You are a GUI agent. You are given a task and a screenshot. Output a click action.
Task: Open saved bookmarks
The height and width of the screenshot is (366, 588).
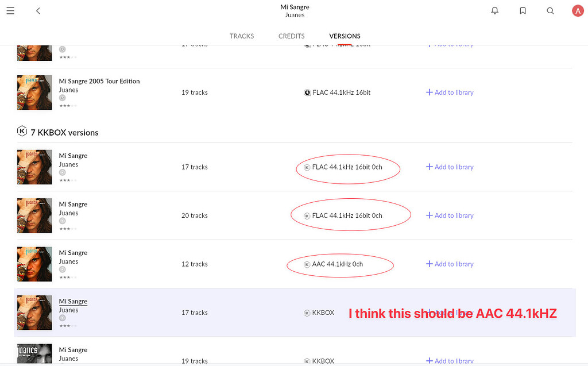(x=523, y=10)
